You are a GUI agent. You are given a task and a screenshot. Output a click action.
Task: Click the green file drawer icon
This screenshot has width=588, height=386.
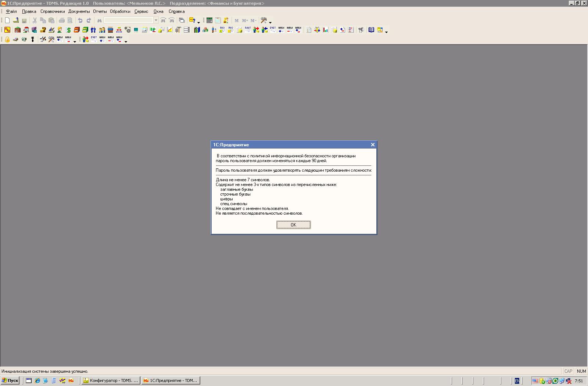click(x=85, y=30)
